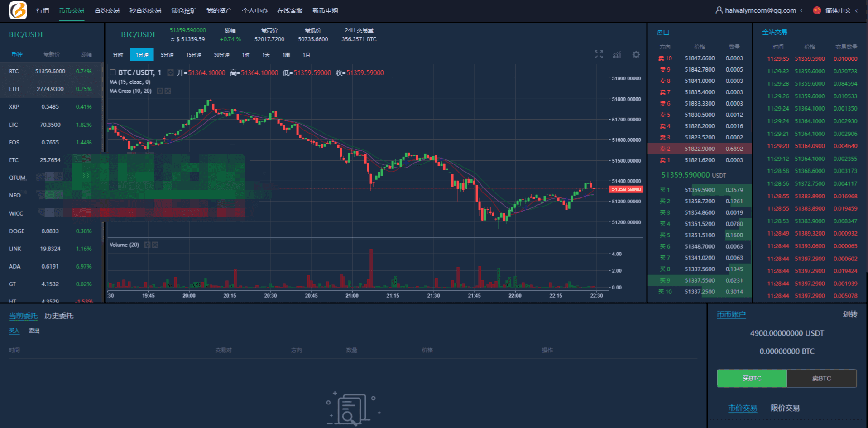Enter fullscreen chart mode
The height and width of the screenshot is (428, 868).
[x=599, y=55]
